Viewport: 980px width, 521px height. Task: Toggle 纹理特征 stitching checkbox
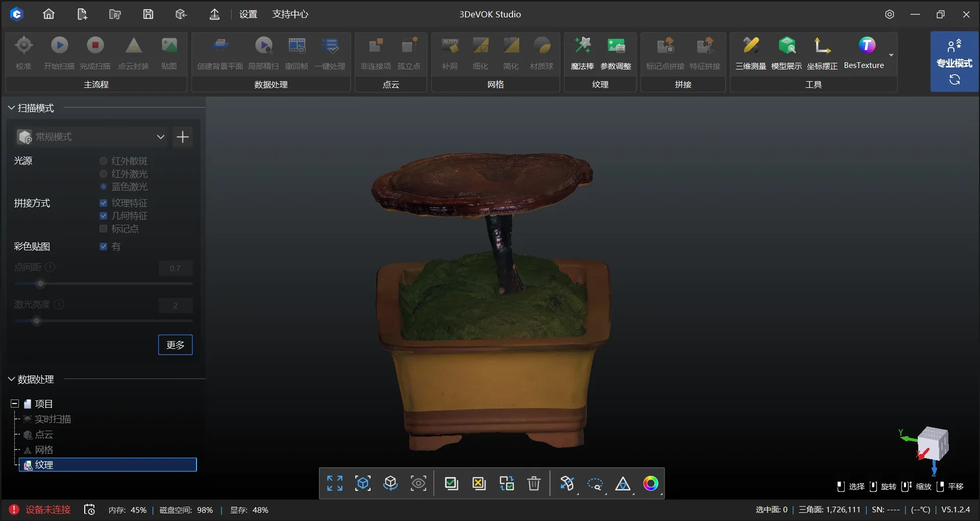pos(104,203)
